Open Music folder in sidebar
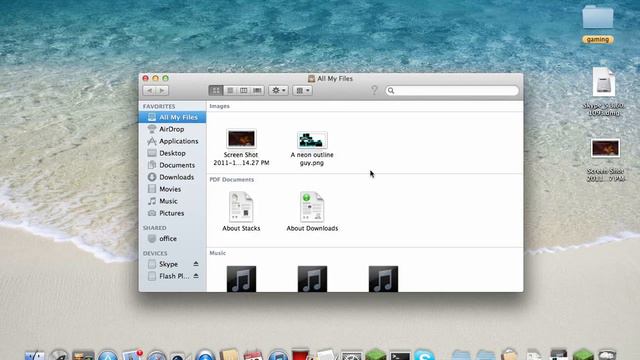The height and width of the screenshot is (360, 640). 172,201
